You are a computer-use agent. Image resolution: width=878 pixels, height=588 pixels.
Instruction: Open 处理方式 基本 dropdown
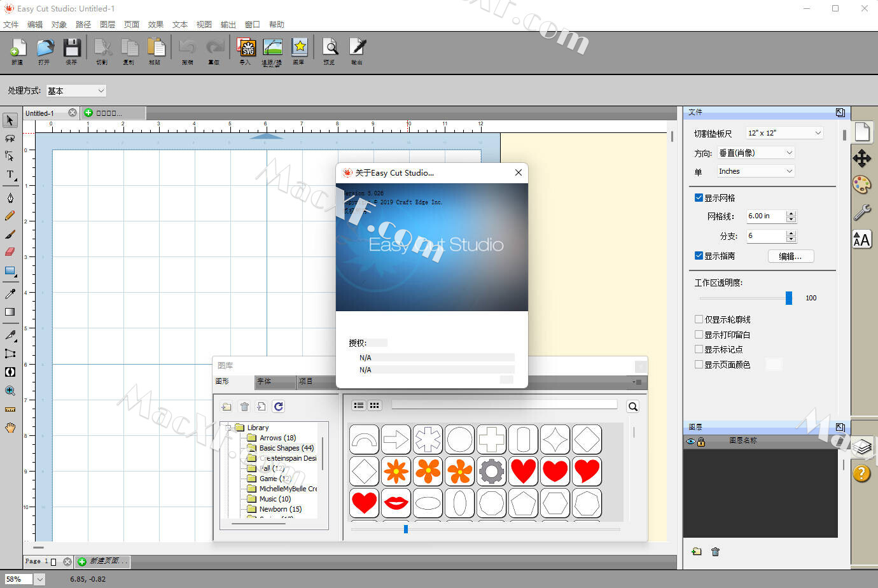[x=76, y=91]
